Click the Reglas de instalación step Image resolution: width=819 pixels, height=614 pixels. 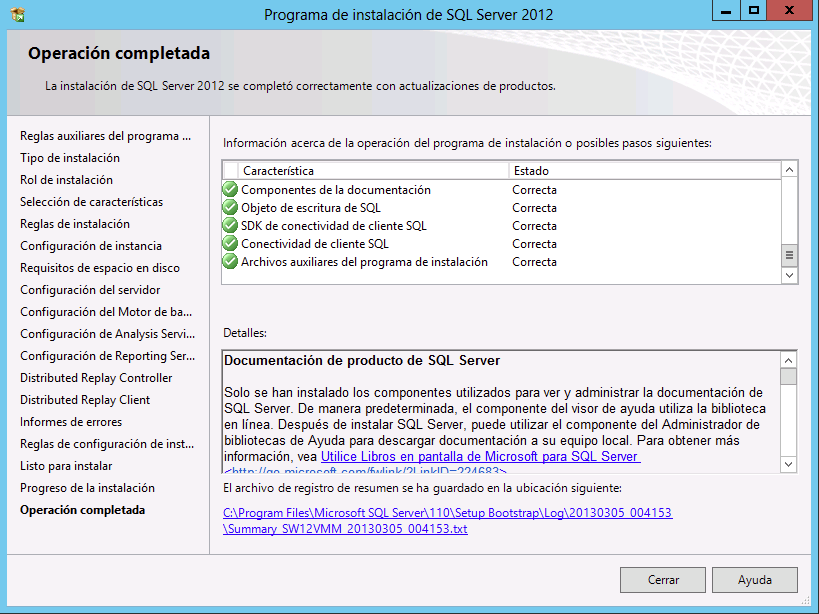click(x=75, y=224)
